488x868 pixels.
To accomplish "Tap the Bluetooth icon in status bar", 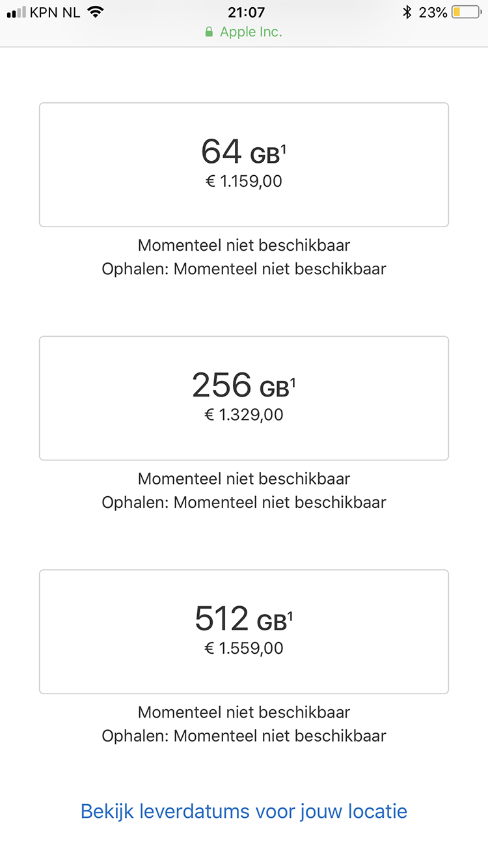I will coord(407,12).
